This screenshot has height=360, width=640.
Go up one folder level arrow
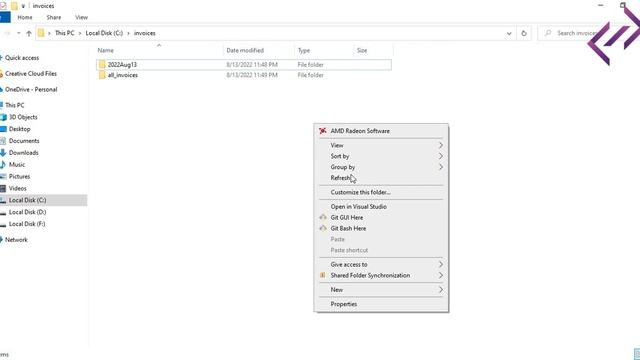pos(29,33)
